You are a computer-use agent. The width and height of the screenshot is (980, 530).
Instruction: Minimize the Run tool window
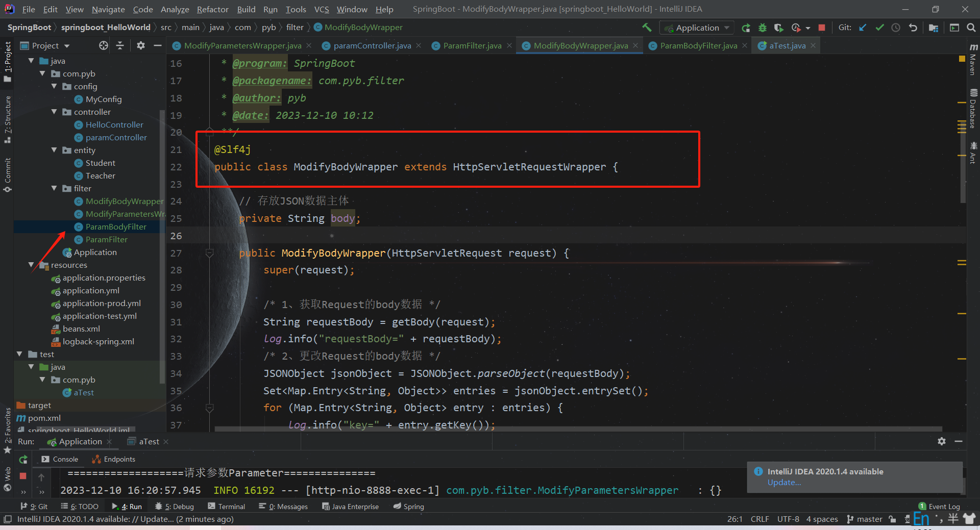pos(959,441)
